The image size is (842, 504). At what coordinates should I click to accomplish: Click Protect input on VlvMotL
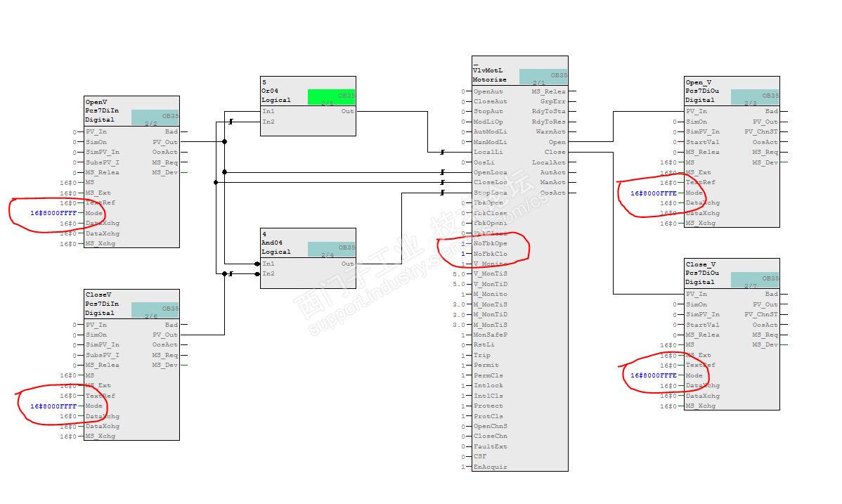pos(488,406)
